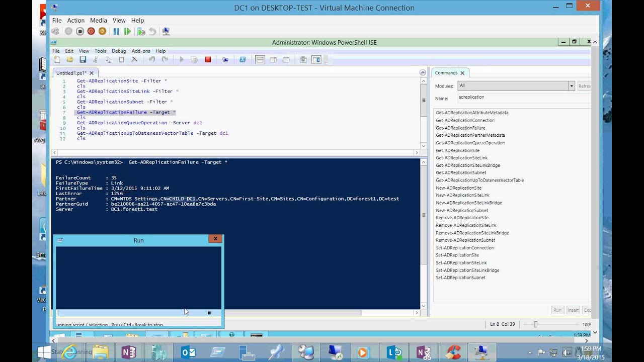Click the Undo arrow in ISE toolbar
Image resolution: width=644 pixels, height=362 pixels.
tap(152, 60)
